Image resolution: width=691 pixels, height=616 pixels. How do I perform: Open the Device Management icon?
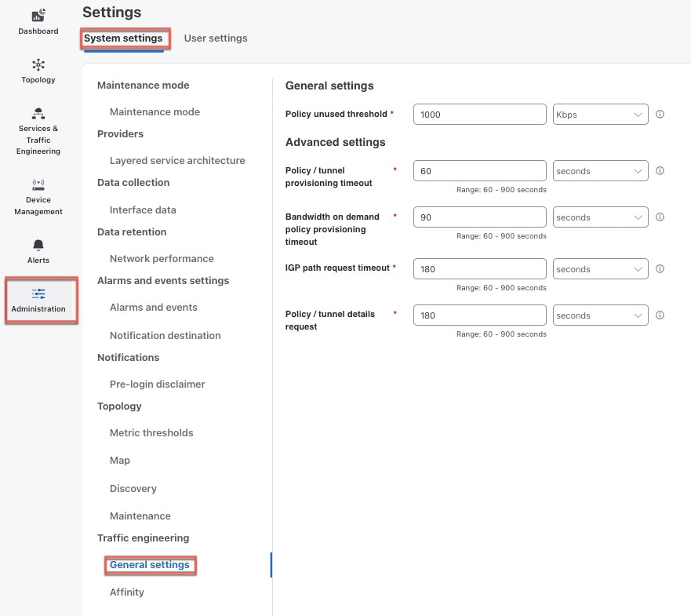(38, 184)
